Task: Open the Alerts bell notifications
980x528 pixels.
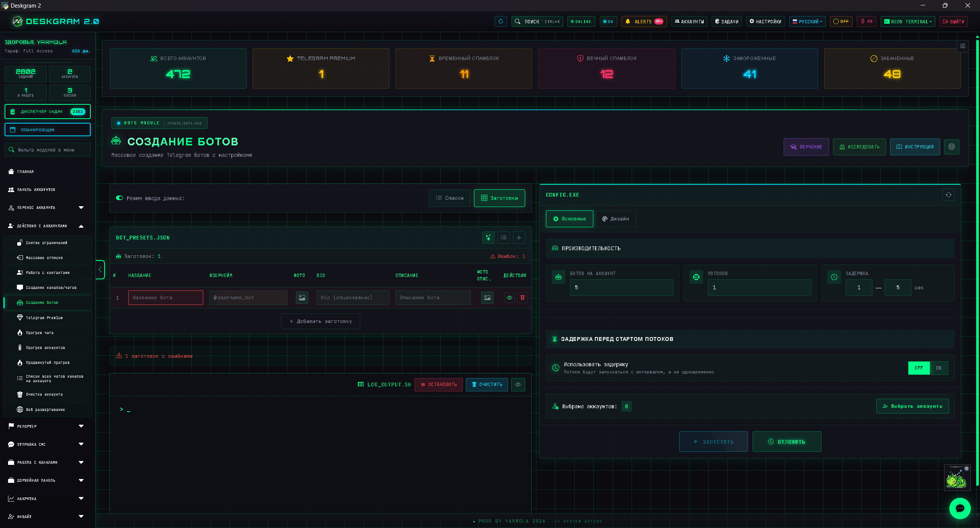Action: click(644, 21)
